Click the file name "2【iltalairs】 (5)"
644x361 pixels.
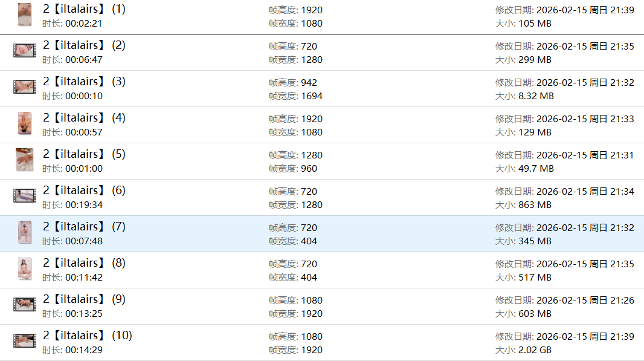click(x=84, y=154)
